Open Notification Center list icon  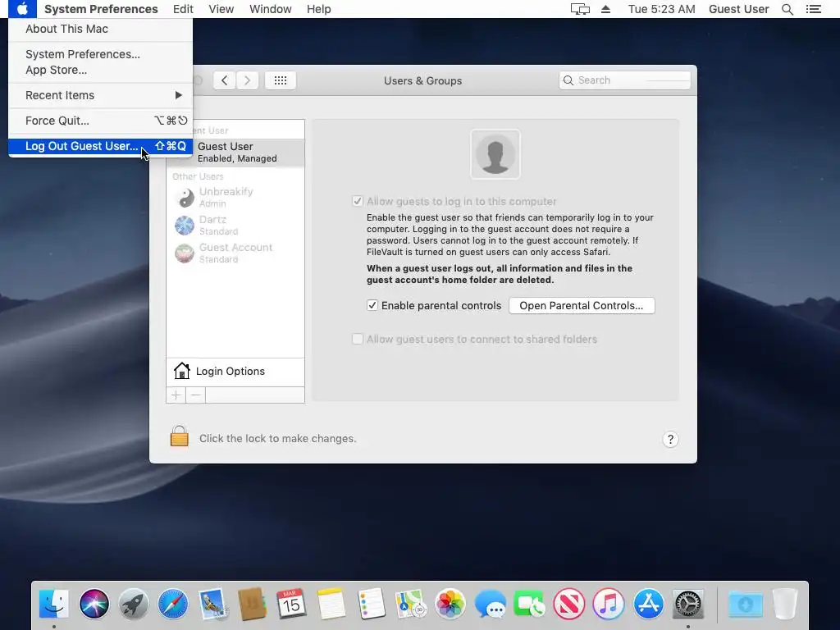point(813,9)
